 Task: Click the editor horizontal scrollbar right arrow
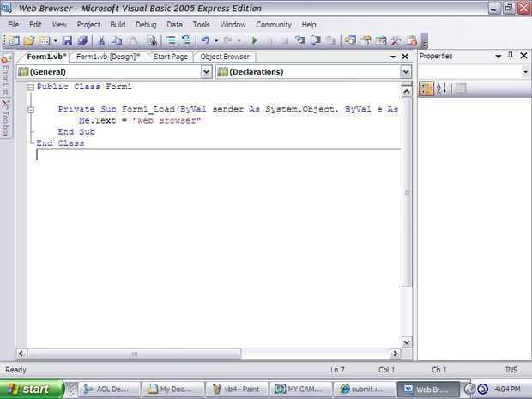tap(395, 354)
